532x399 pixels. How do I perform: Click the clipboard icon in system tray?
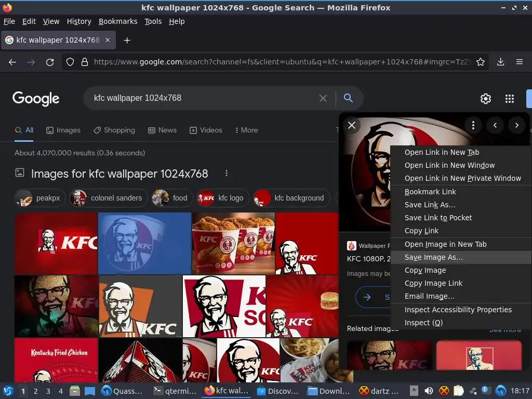click(459, 391)
